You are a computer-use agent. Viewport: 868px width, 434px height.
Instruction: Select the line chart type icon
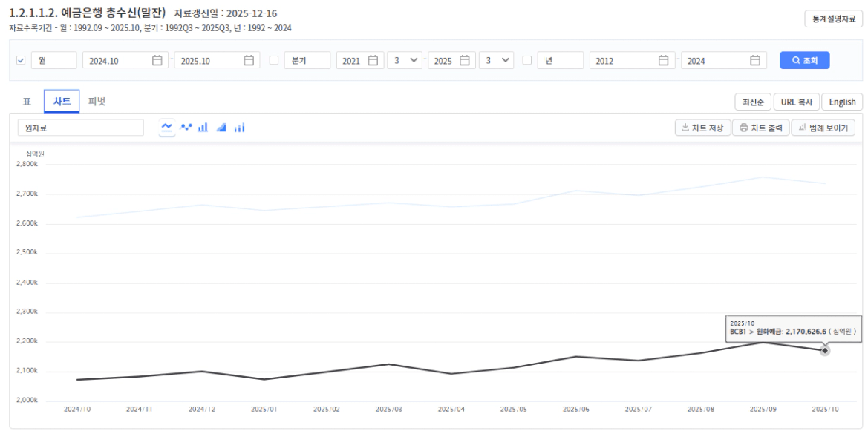tap(168, 128)
